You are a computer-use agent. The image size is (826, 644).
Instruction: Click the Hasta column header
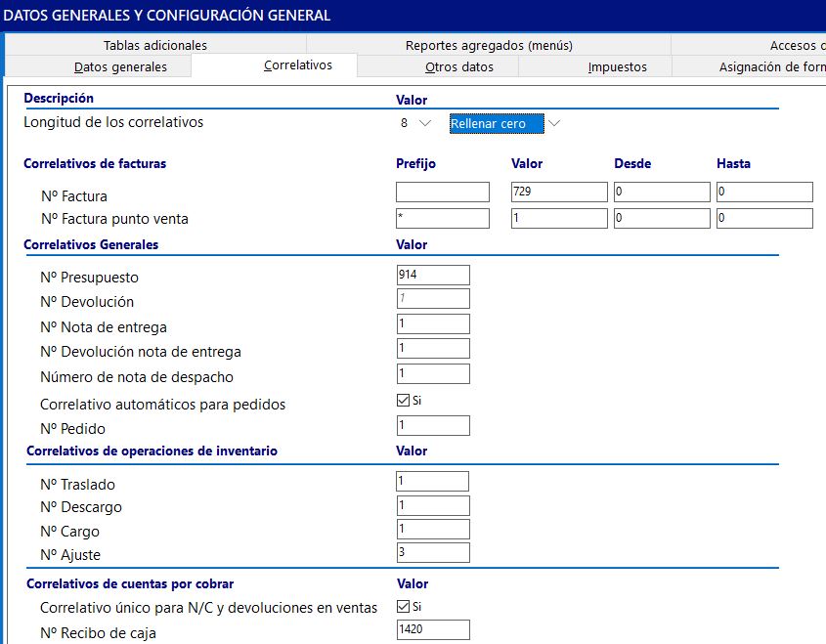tap(733, 164)
